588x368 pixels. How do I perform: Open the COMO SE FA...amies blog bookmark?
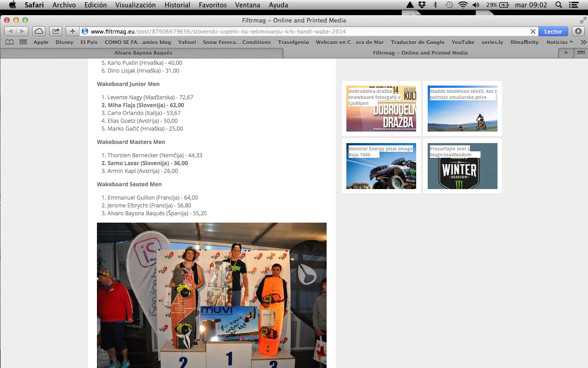138,42
